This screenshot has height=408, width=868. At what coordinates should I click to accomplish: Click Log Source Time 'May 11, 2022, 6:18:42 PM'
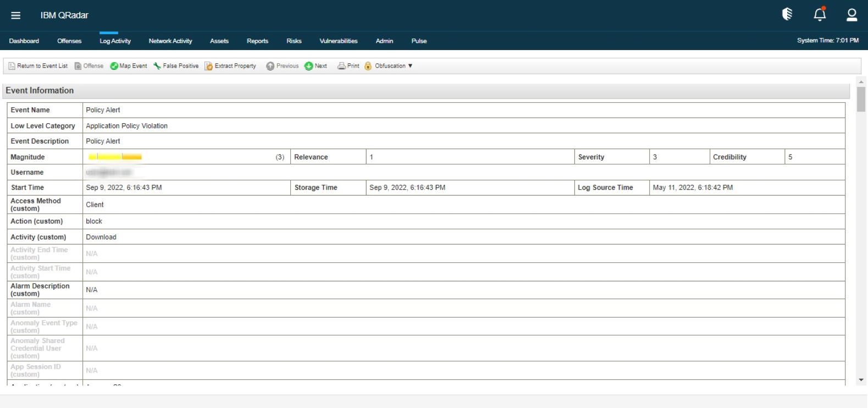point(693,188)
